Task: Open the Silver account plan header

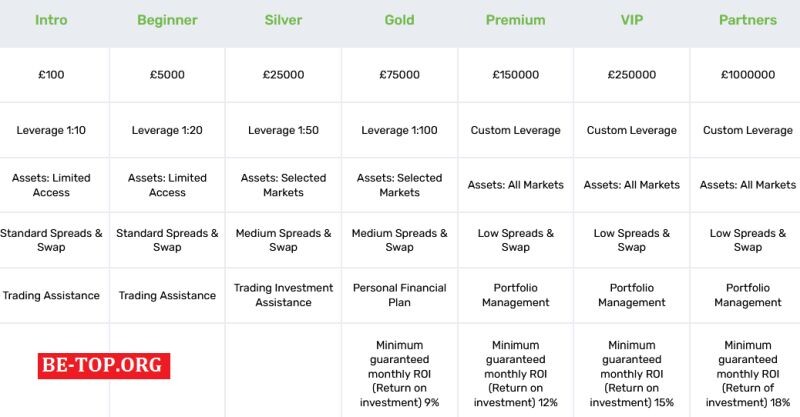Action: pyautogui.click(x=283, y=20)
